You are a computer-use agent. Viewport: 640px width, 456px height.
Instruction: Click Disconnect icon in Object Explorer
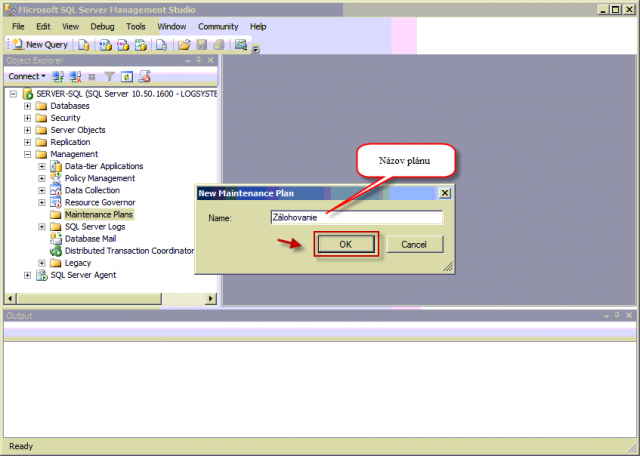point(75,76)
